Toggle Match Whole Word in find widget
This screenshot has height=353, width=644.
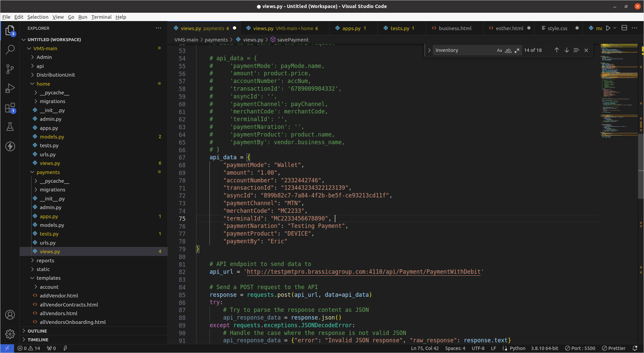508,50
